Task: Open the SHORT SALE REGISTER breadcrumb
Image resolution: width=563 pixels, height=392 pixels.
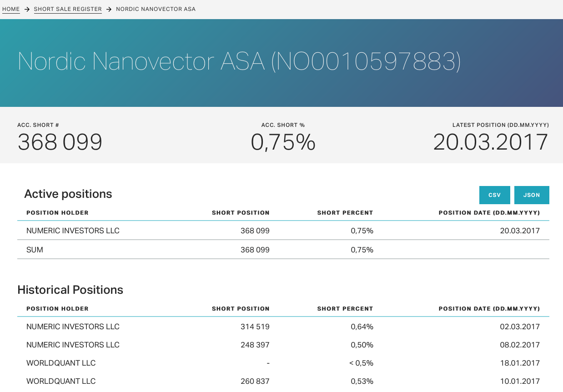Action: coord(68,9)
